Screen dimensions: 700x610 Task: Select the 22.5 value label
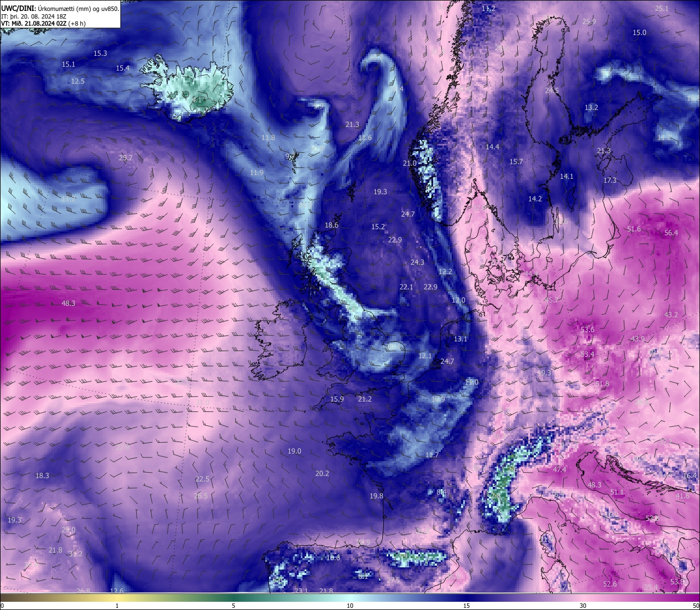point(202,479)
